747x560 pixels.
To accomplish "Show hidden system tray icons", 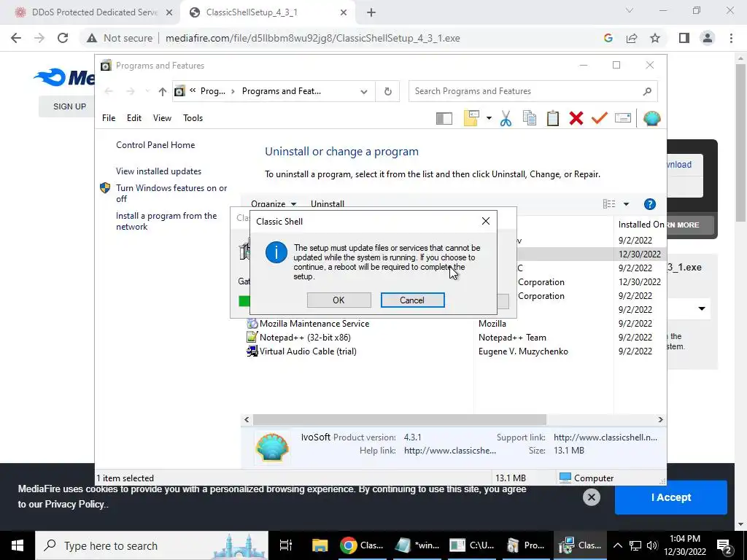I will (617, 545).
